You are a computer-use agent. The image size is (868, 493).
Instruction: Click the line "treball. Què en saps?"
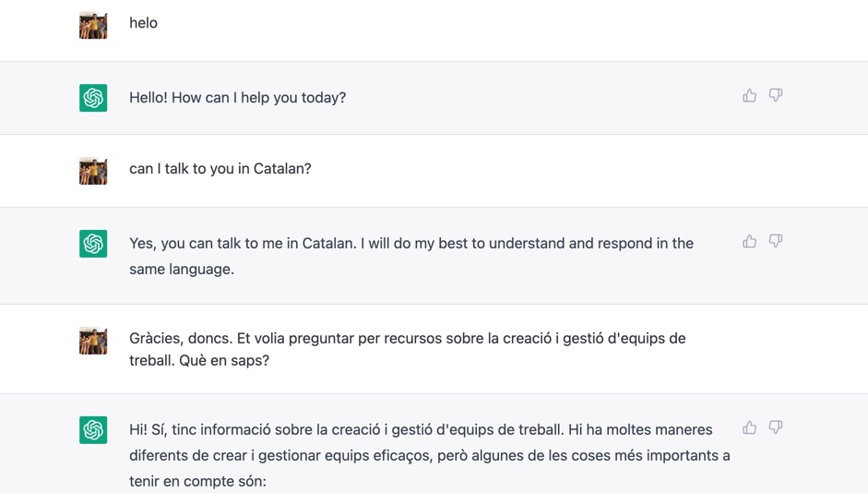pos(198,361)
